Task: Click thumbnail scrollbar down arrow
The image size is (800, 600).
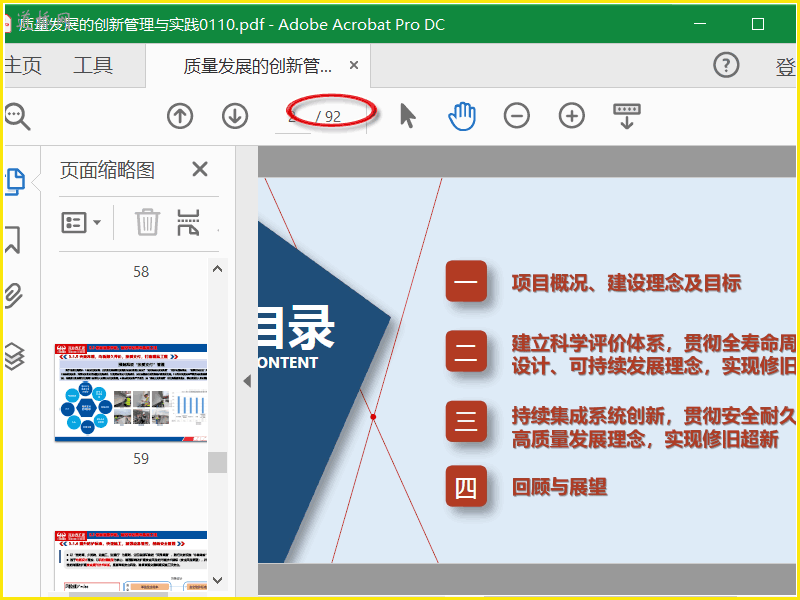Action: 217,580
